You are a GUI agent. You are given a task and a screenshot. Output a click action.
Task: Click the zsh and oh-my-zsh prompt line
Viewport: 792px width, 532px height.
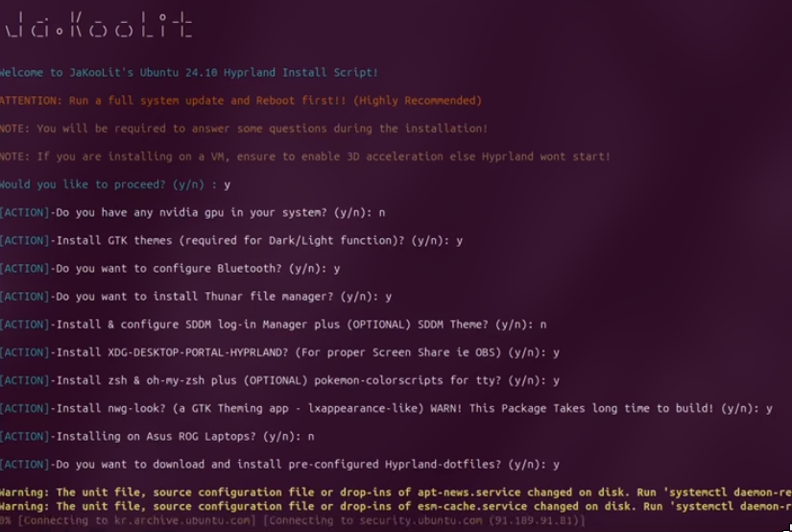[279, 380]
